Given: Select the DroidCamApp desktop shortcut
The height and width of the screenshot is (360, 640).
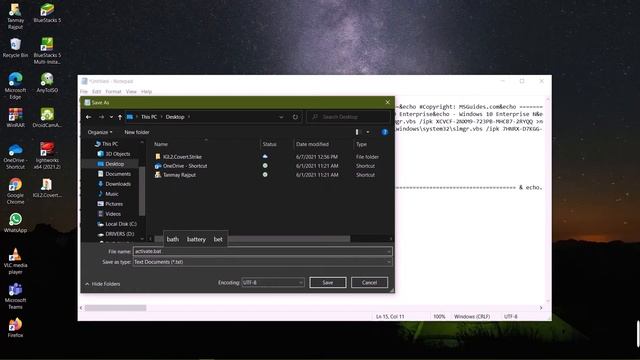Looking at the screenshot, I should (47, 118).
